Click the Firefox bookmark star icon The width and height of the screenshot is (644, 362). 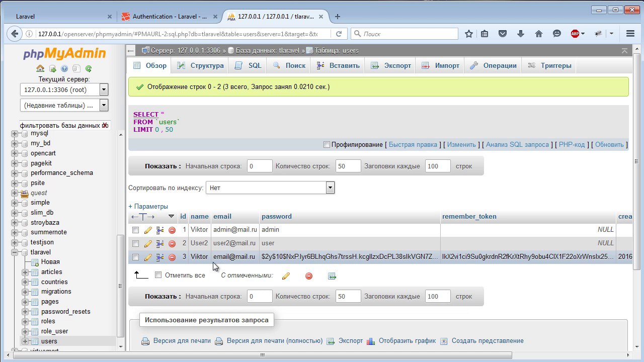tap(469, 34)
